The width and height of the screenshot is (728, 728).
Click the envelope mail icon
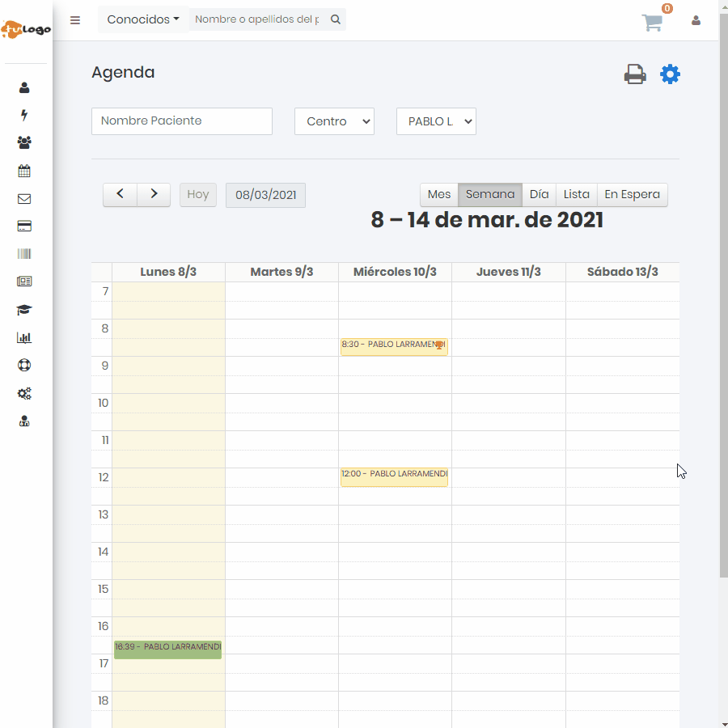coord(24,199)
